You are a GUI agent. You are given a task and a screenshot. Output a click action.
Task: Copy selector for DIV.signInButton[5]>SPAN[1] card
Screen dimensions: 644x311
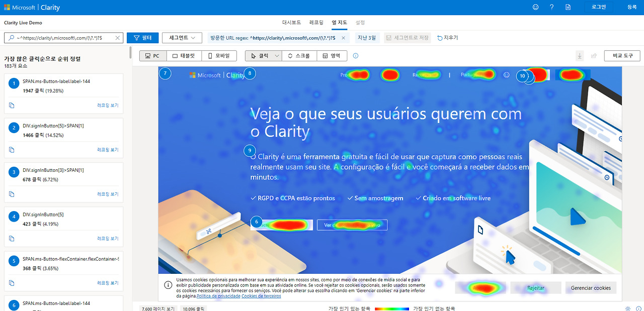click(x=12, y=149)
